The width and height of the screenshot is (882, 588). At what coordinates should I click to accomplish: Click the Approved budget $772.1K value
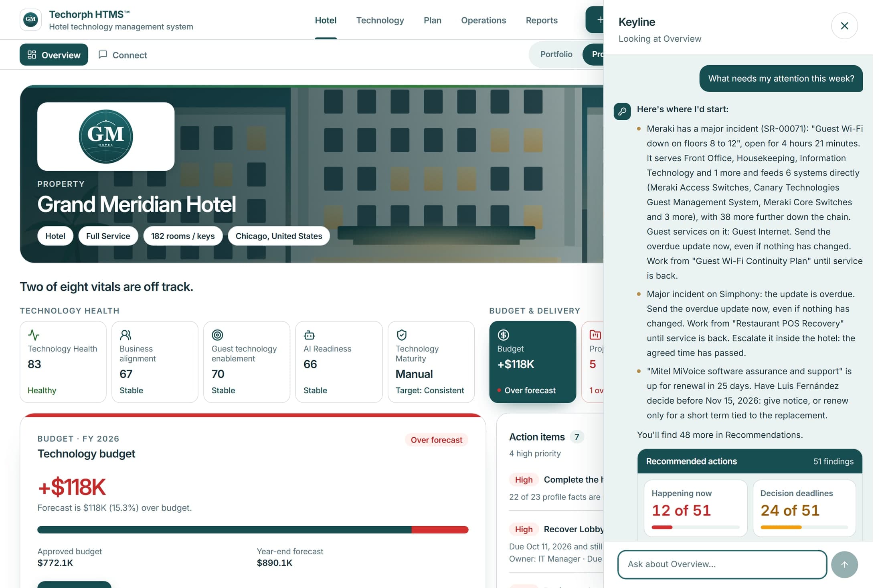coord(55,563)
